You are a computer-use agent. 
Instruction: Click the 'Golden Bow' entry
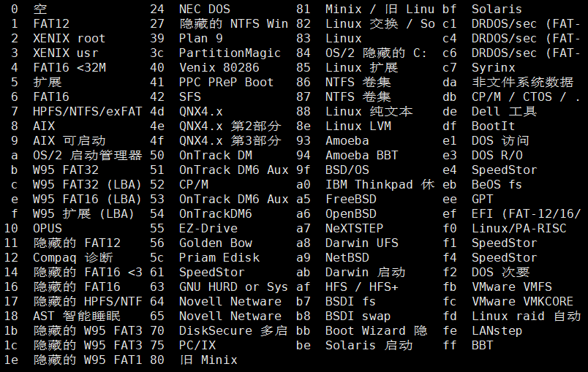click(216, 243)
